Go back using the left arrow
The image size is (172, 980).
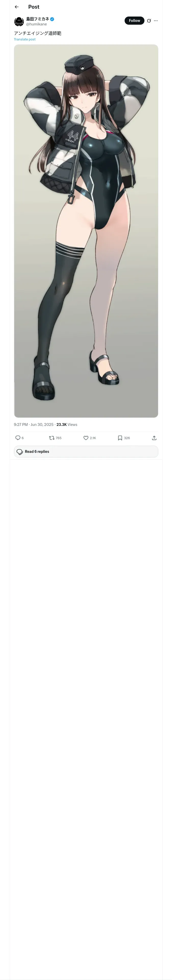pos(17,7)
